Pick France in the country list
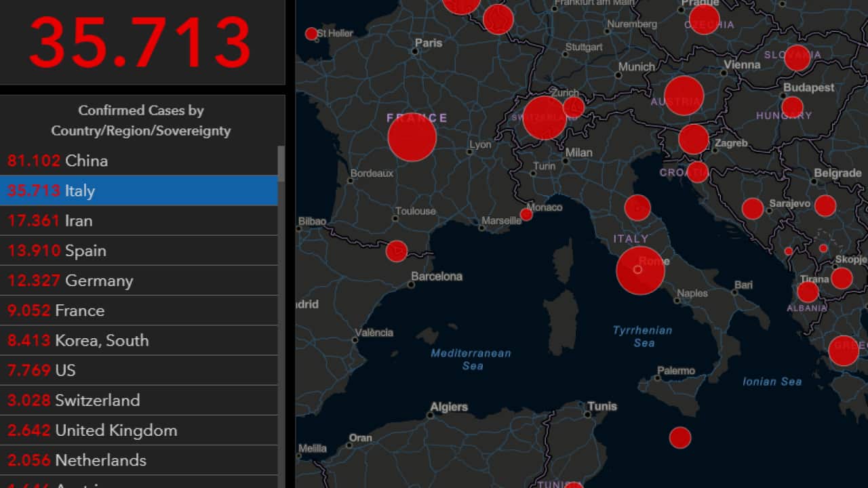 tap(138, 310)
